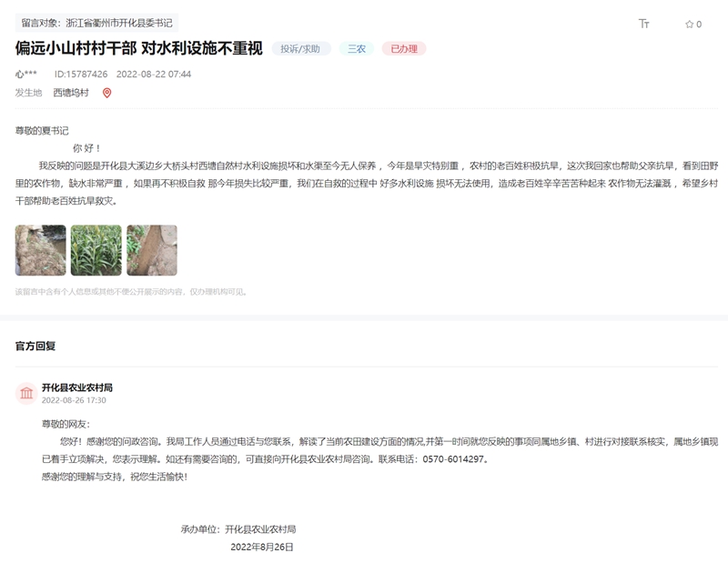The image size is (728, 563).
Task: Click the 官方回复 section heading
Action: [x=35, y=346]
